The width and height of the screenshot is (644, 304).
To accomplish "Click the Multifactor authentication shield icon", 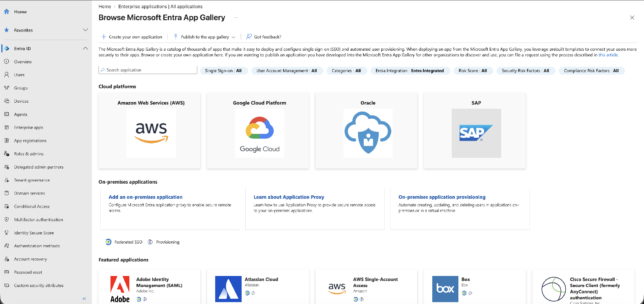I will [7, 220].
